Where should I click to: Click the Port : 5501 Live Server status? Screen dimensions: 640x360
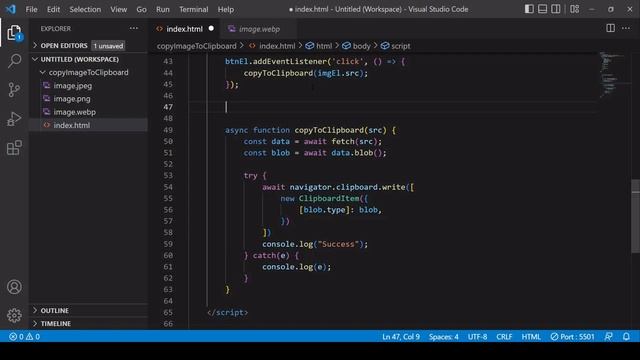pyautogui.click(x=572, y=337)
